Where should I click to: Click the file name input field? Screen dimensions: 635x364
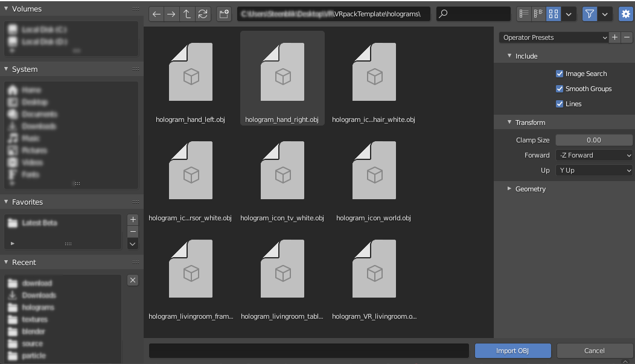308,351
